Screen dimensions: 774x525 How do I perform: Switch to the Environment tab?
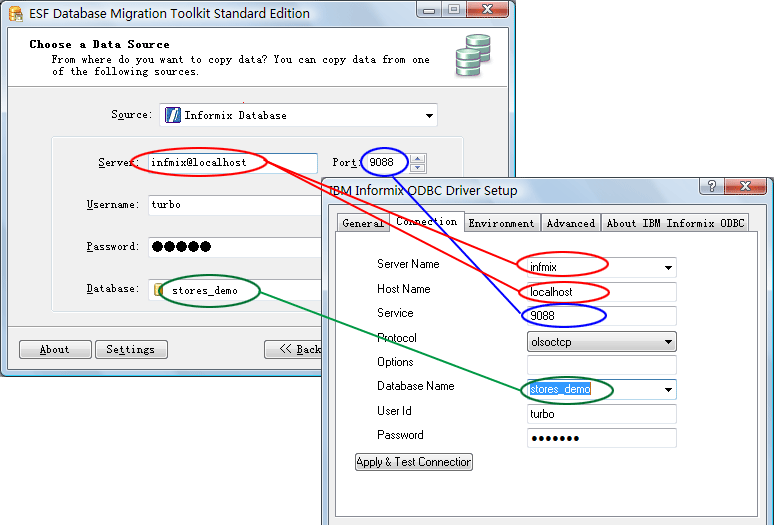[x=502, y=223]
